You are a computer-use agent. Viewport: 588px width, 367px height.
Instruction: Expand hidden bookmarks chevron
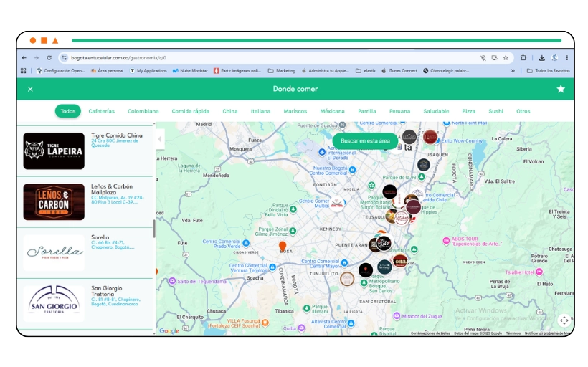[513, 70]
